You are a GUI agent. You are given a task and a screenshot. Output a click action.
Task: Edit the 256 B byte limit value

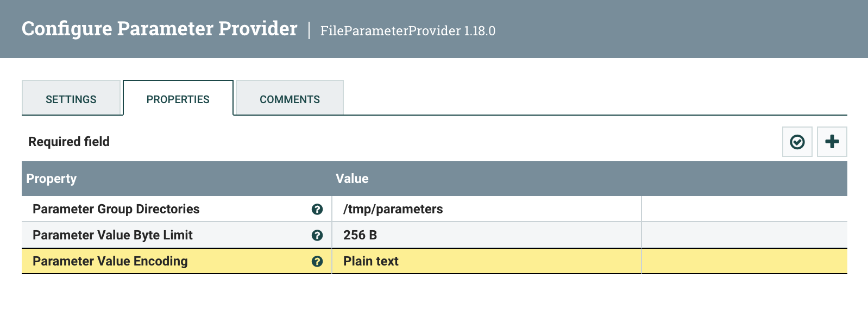click(360, 235)
